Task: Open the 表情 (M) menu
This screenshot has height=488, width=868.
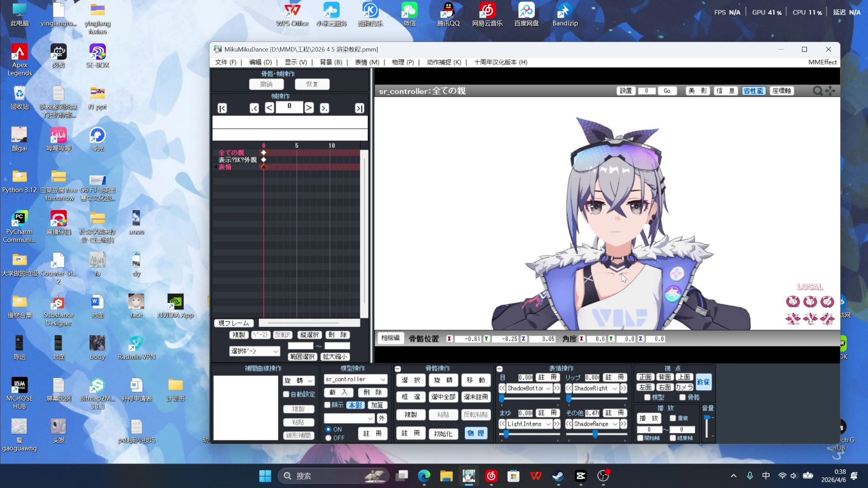Action: point(367,62)
